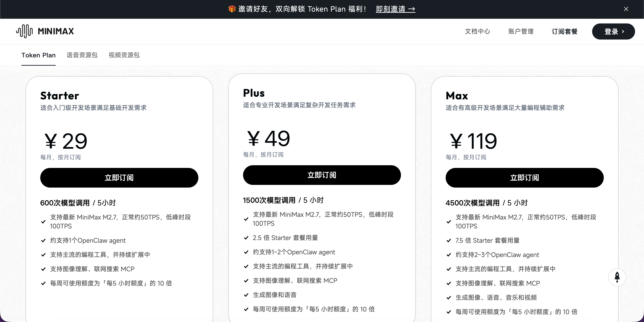
Task: Click 适合专业开发场景满足复杂开发任务需求 description
Action: coord(299,105)
